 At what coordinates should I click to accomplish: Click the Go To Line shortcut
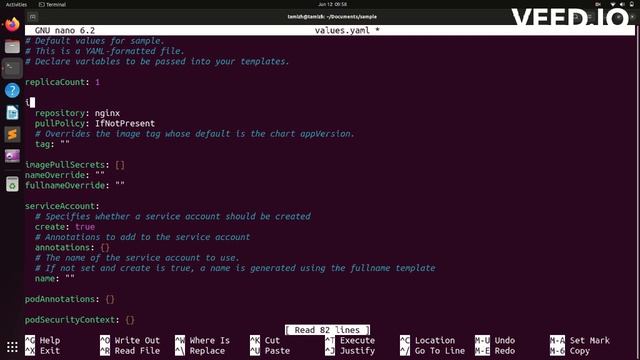click(x=432, y=351)
